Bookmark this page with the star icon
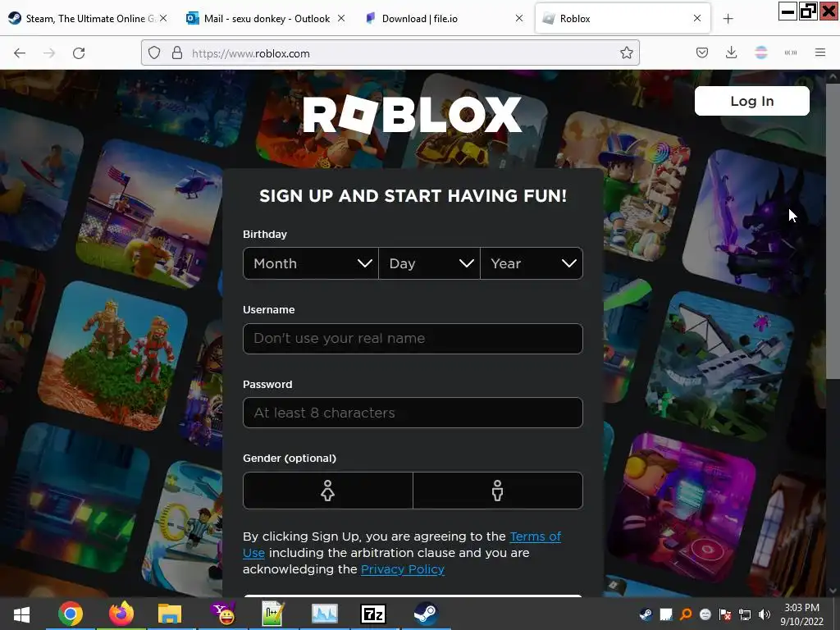The width and height of the screenshot is (840, 630). point(626,53)
